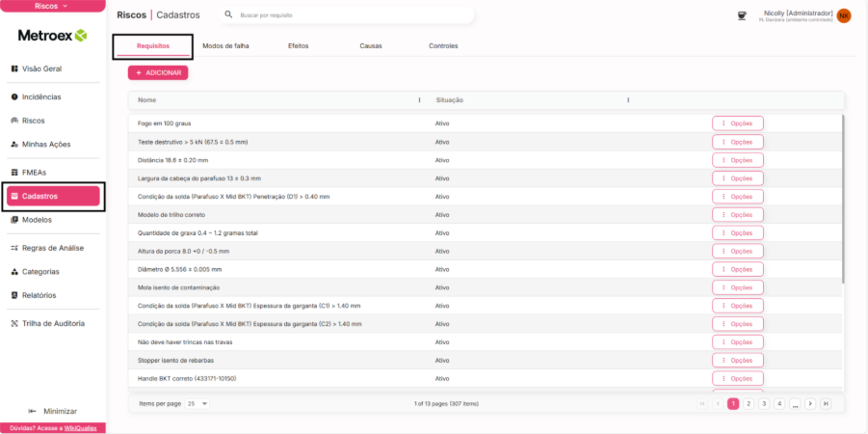Image resolution: width=868 pixels, height=434 pixels.
Task: Open Trilha de Auditoria in the sidebar
Action: point(53,323)
